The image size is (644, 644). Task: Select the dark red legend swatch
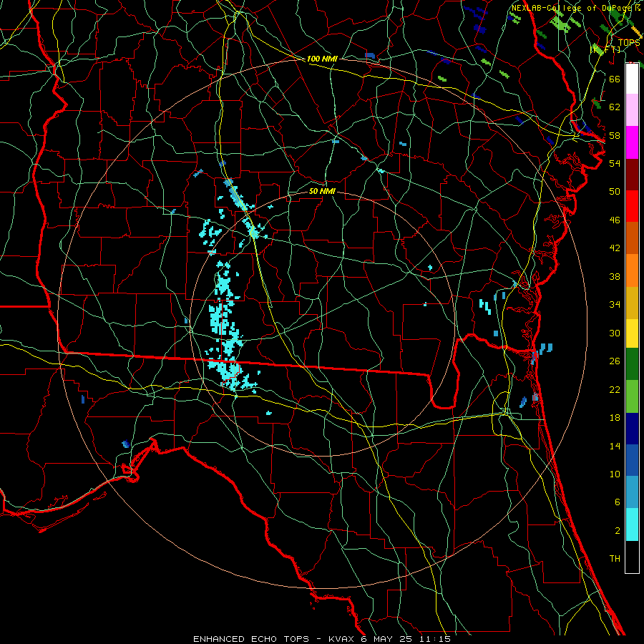[x=632, y=174]
